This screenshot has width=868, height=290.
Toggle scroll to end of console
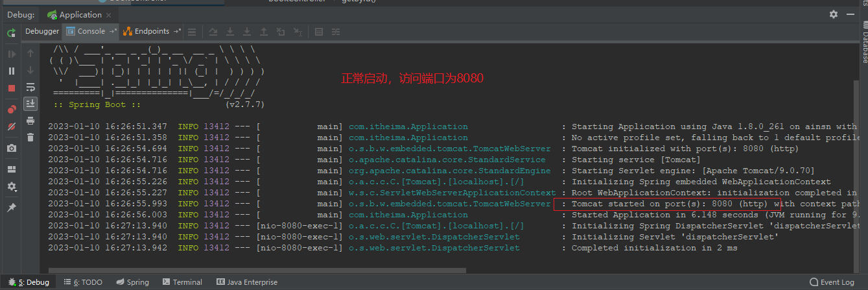coord(30,104)
